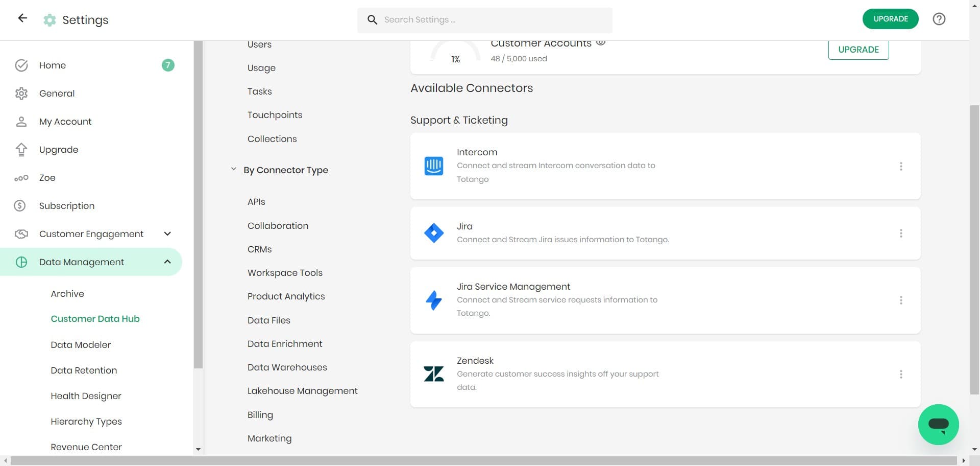This screenshot has height=466, width=980.
Task: Click the back arrow beside Settings
Action: point(22,19)
